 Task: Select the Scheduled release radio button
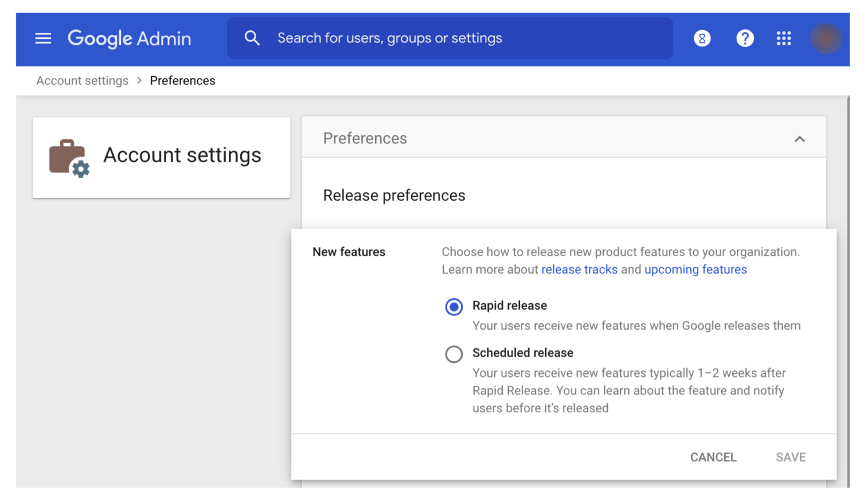(x=454, y=354)
